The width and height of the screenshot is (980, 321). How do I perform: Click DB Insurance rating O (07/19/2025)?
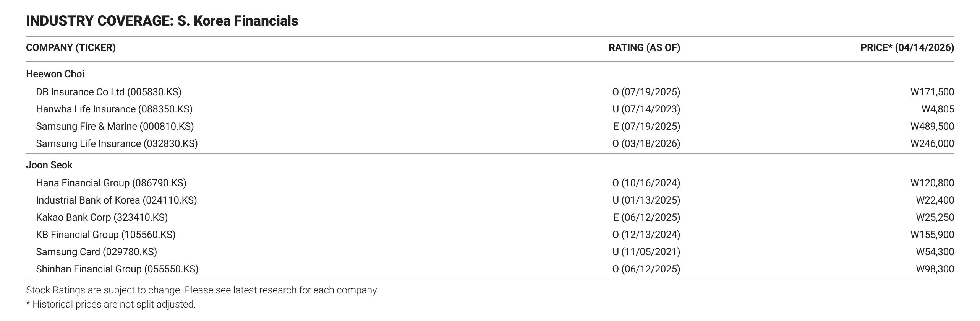click(646, 92)
